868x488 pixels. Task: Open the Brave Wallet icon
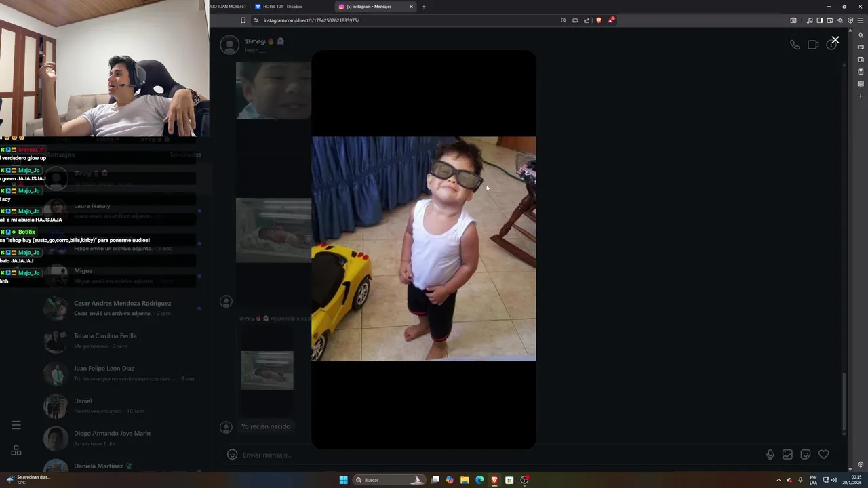[829, 20]
